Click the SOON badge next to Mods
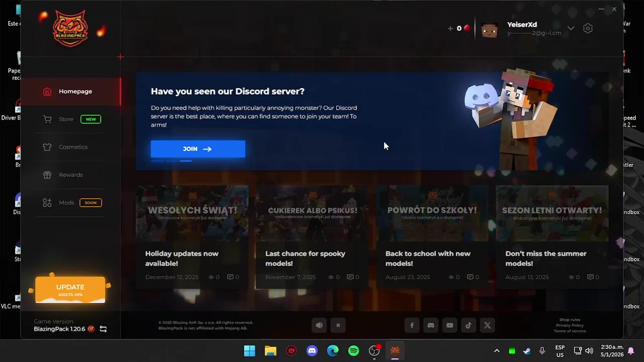Viewport: 644px width, 362px height. coord(91,203)
